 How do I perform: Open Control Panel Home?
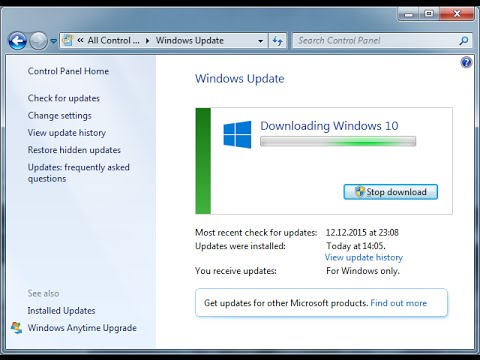(68, 71)
